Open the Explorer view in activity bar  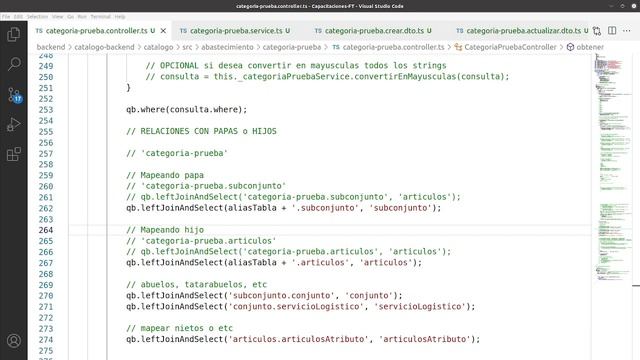[x=13, y=34]
